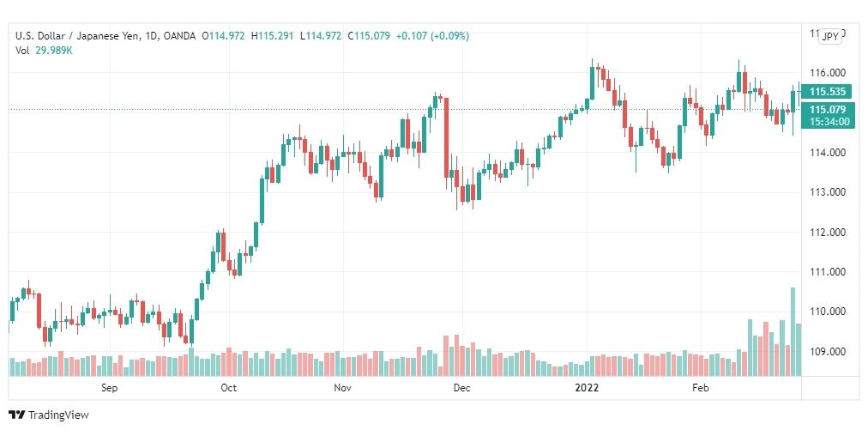Click the 15:34:00 countdown timer label
Viewport: 868px width, 430px height.
829,121
